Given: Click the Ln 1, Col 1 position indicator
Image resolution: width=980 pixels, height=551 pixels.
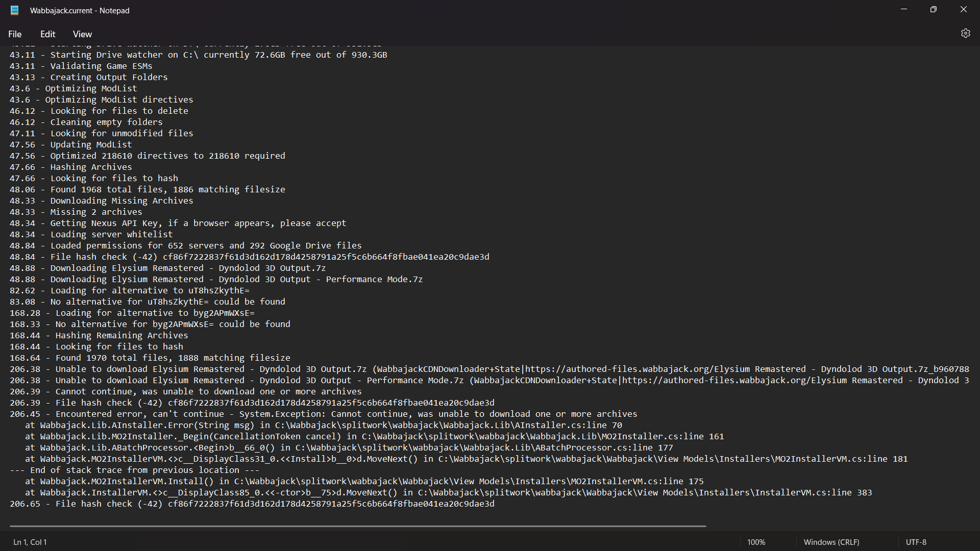Looking at the screenshot, I should click(x=29, y=542).
